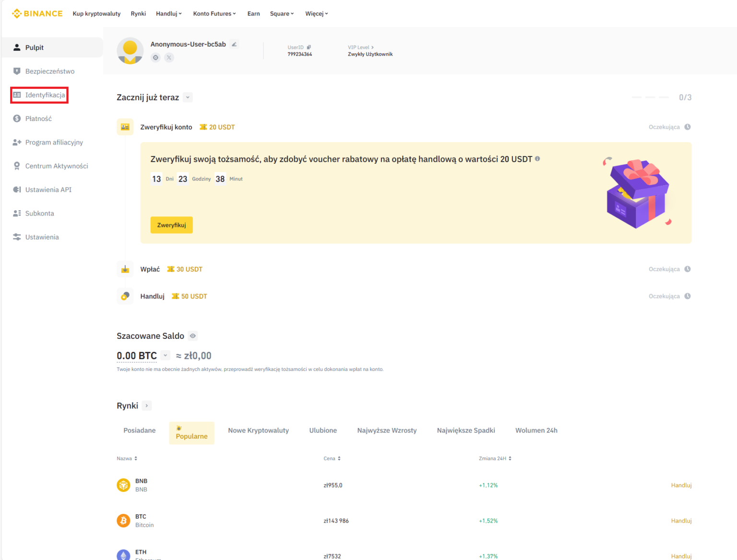The image size is (737, 560).
Task: Click the clock icon in the Zweryfikuj konto row
Action: (688, 127)
